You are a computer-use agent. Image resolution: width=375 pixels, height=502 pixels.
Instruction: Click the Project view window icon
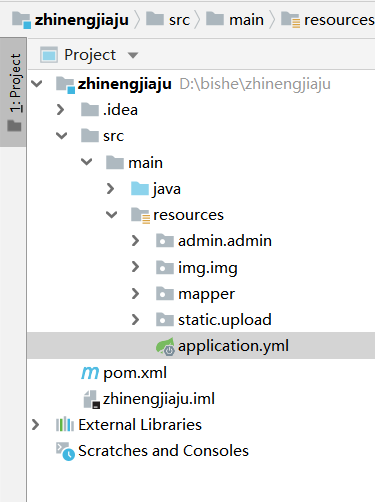point(49,55)
